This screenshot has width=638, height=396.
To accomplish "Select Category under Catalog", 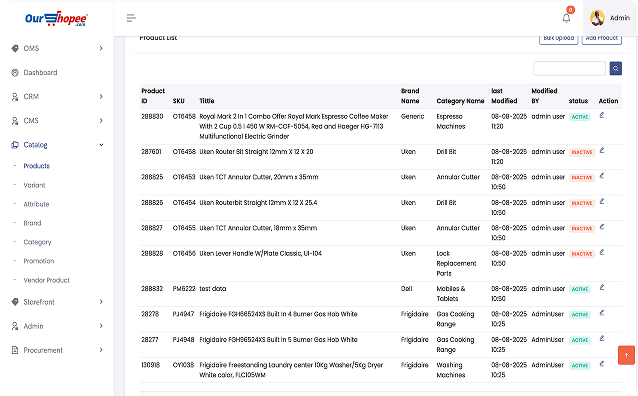I will click(x=37, y=242).
